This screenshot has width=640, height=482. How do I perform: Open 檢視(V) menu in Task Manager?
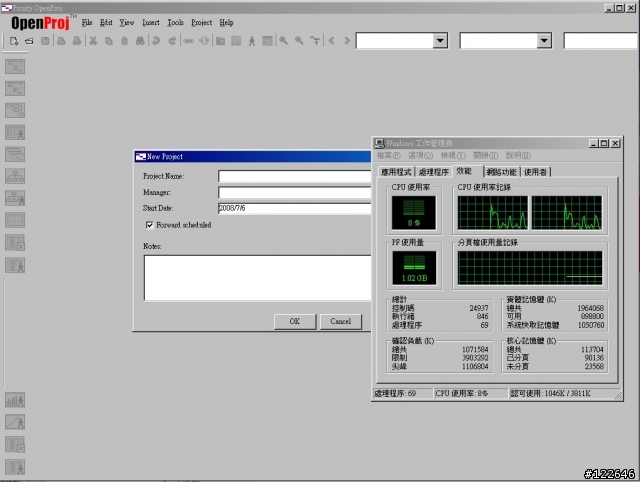453,155
